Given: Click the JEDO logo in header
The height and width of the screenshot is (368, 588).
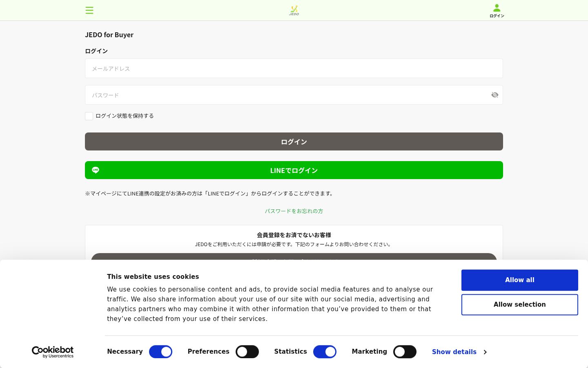Looking at the screenshot, I should (x=294, y=10).
